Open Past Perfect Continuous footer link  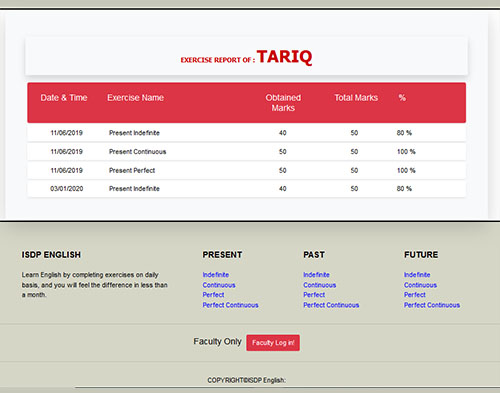coord(331,305)
